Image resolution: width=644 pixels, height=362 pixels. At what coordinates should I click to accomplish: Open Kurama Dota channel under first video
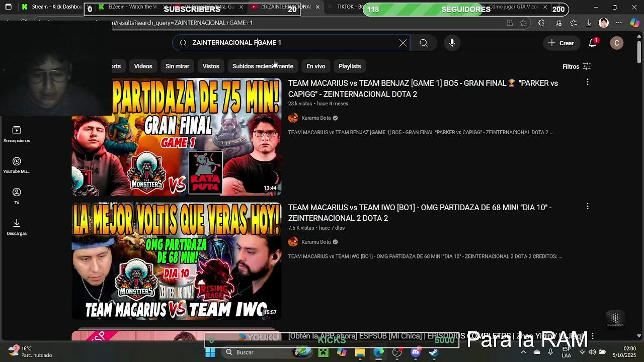click(316, 118)
